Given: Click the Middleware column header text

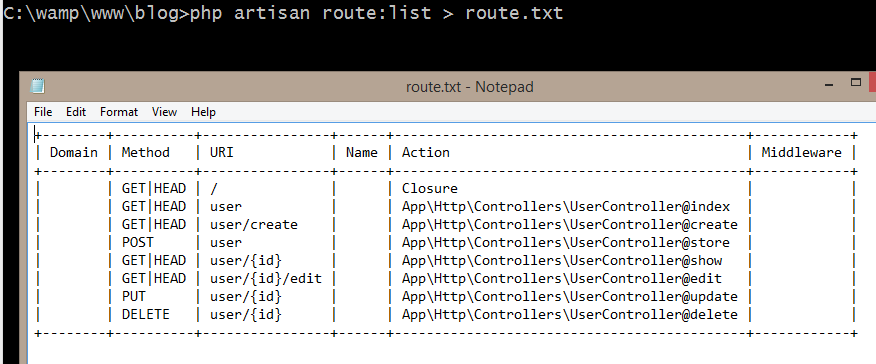Looking at the screenshot, I should [x=801, y=152].
